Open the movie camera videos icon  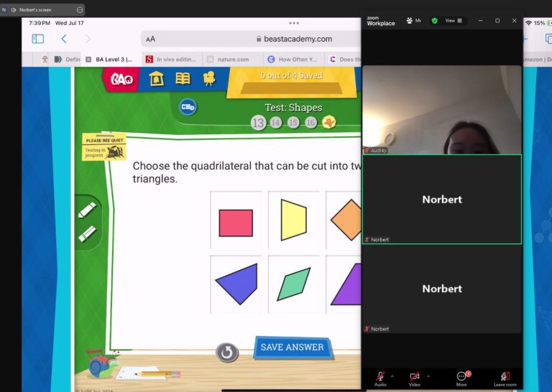tap(209, 78)
